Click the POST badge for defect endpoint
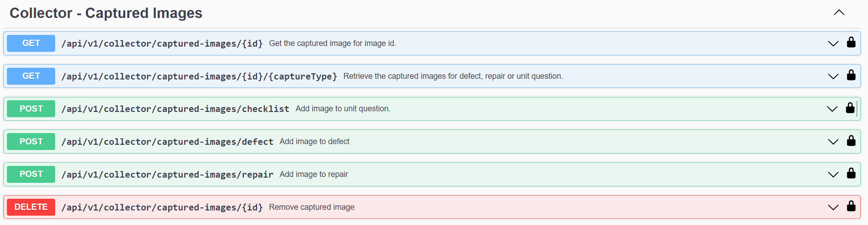The image size is (868, 225). [x=31, y=141]
